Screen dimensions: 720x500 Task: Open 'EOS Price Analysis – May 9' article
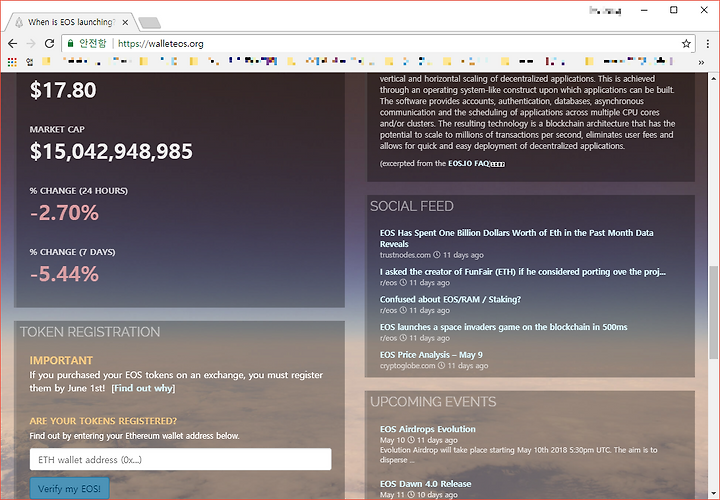pyautogui.click(x=431, y=355)
